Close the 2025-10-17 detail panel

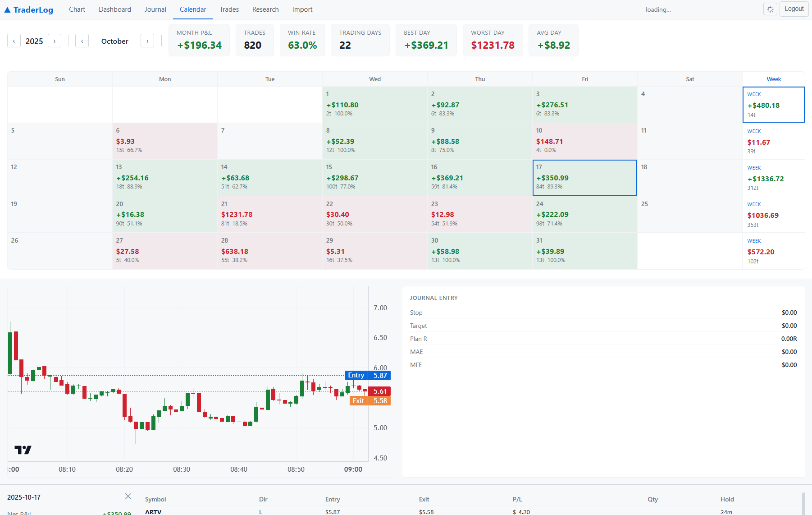128,496
